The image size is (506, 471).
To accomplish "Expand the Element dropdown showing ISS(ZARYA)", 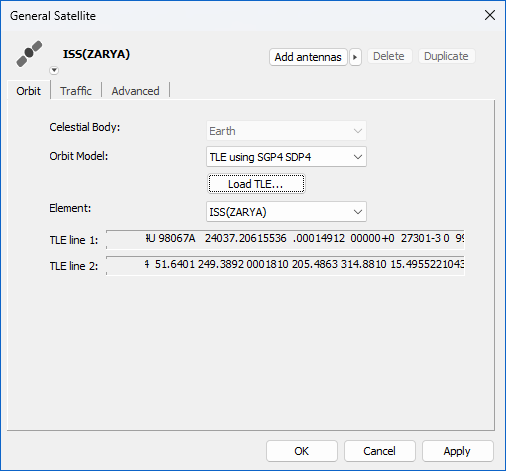I will (286, 212).
